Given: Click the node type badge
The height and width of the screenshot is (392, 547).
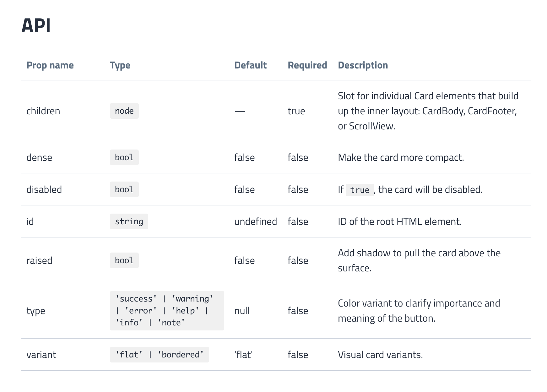Looking at the screenshot, I should [x=124, y=111].
